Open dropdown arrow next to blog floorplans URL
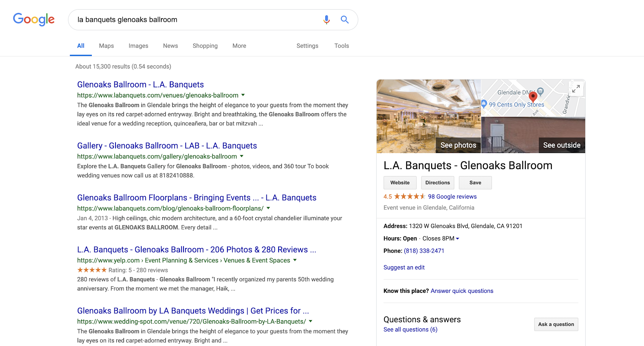This screenshot has width=644, height=346. coord(268,208)
